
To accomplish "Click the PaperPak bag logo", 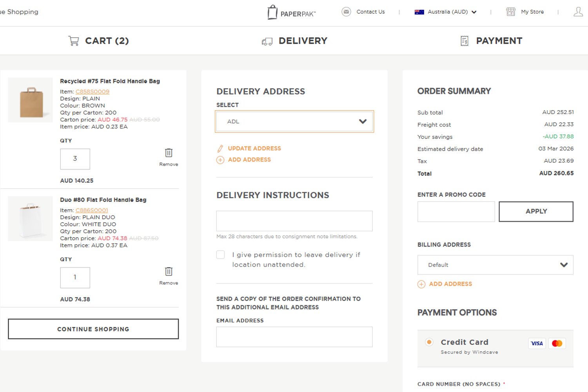I will coord(272,12).
